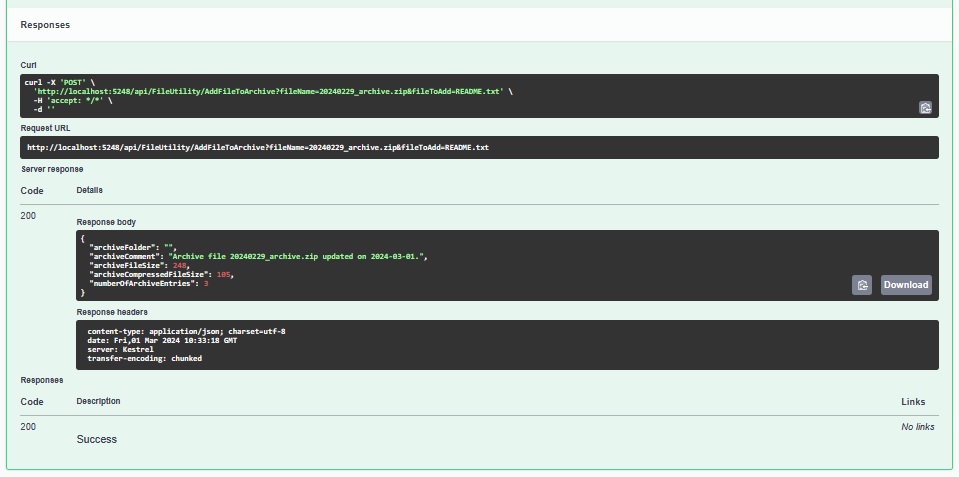959x477 pixels.
Task: Click the 200 code beside Success description
Action: click(x=28, y=427)
